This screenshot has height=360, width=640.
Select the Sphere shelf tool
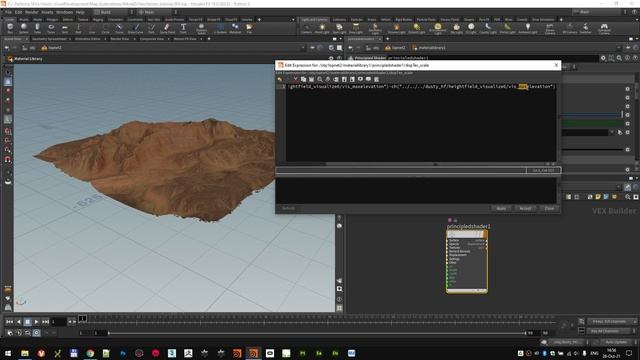tap(24, 28)
